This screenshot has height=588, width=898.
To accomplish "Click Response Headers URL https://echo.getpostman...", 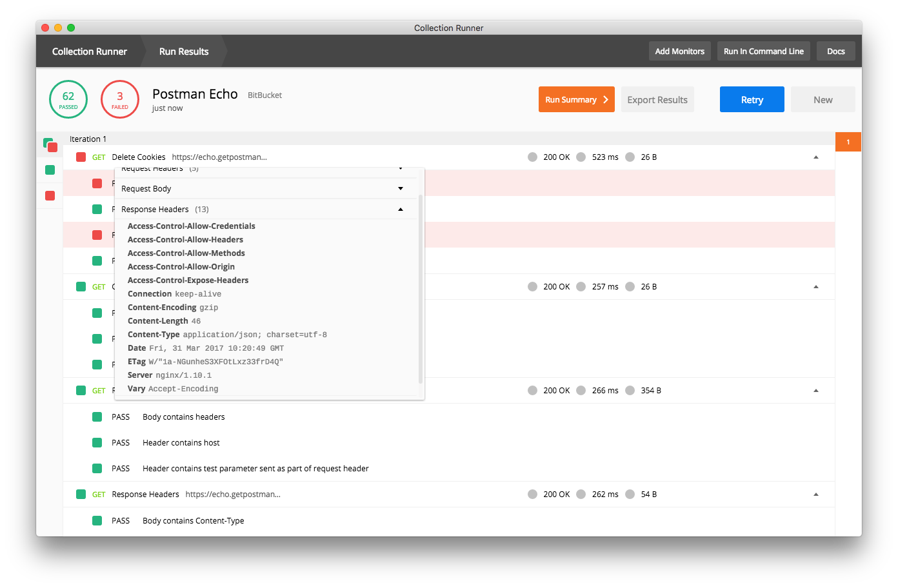I will coord(233,495).
